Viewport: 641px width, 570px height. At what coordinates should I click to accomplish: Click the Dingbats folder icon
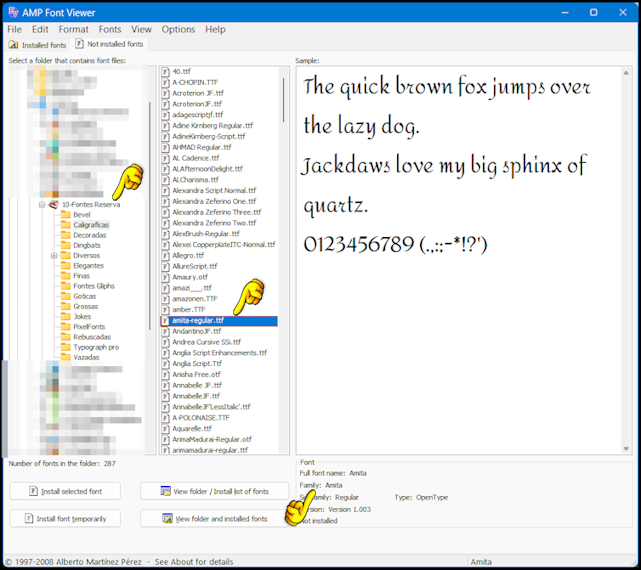click(x=65, y=245)
